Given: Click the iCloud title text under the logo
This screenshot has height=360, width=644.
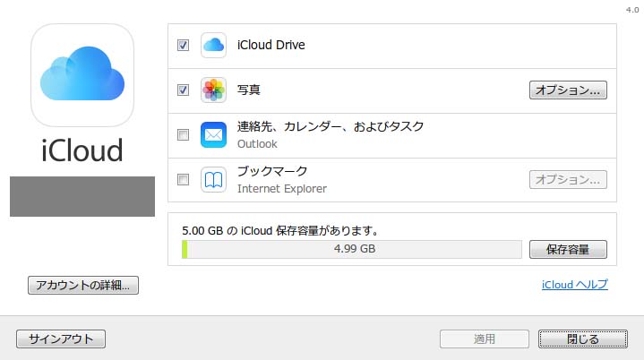Looking at the screenshot, I should click(82, 150).
